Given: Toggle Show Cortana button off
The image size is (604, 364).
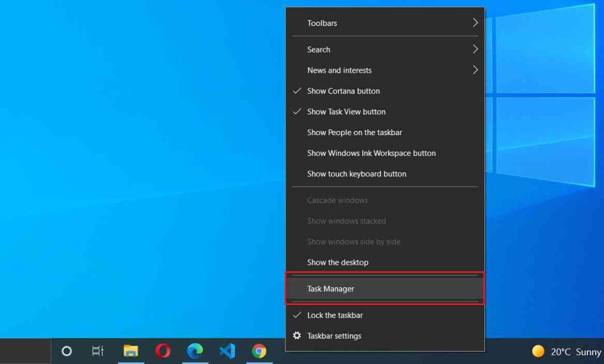Looking at the screenshot, I should (343, 91).
